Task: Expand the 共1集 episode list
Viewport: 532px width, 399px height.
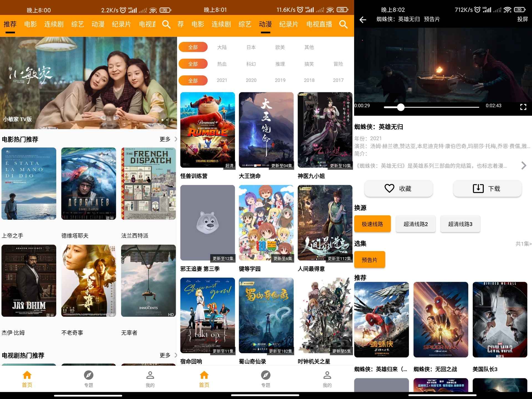Action: point(523,244)
